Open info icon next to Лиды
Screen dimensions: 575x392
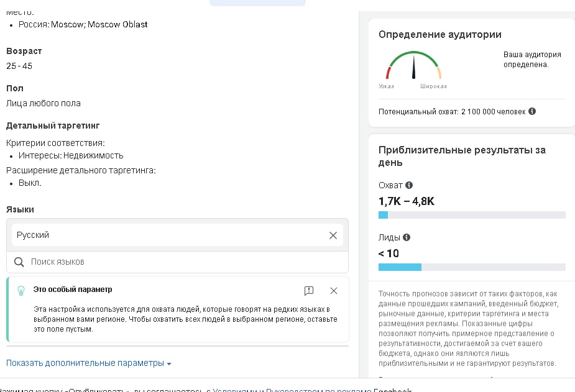point(407,237)
